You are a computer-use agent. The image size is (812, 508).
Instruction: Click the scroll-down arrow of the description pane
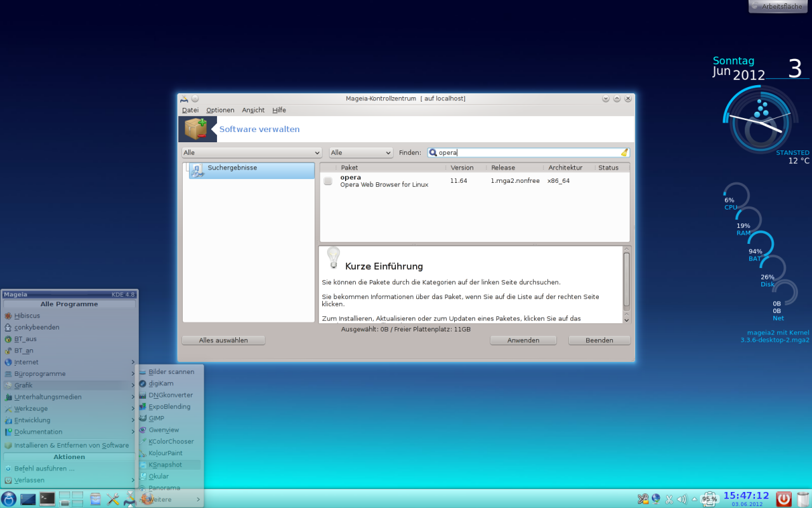[x=627, y=319]
